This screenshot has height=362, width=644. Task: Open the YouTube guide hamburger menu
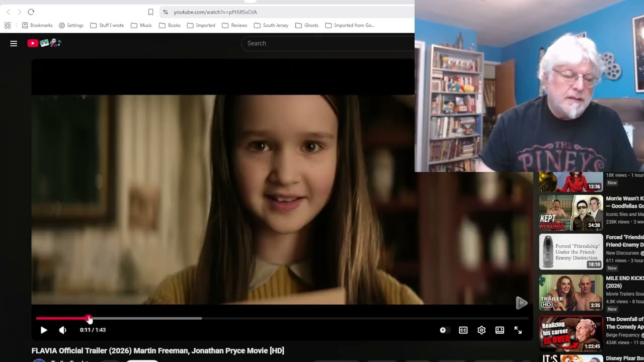pos(14,43)
